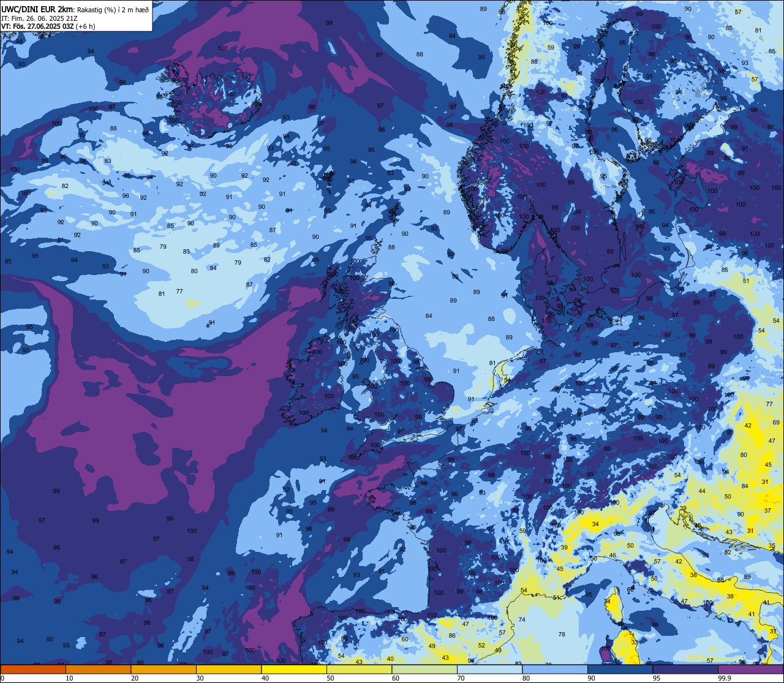Click the "UWC/DINI EUR 2km" model title
Screen dimensions: 784x683
37,9
